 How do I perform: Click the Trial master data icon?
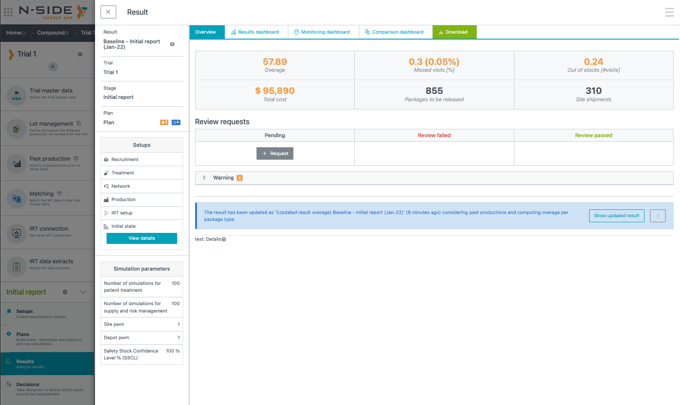click(16, 95)
